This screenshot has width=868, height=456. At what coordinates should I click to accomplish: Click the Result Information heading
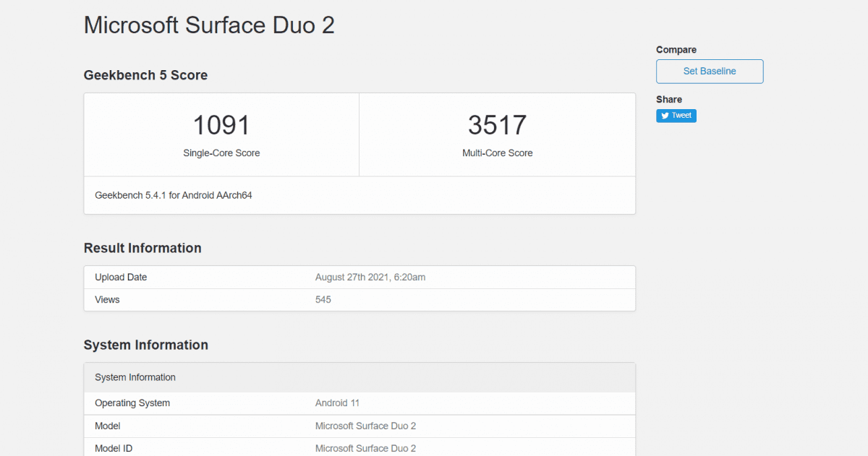142,248
